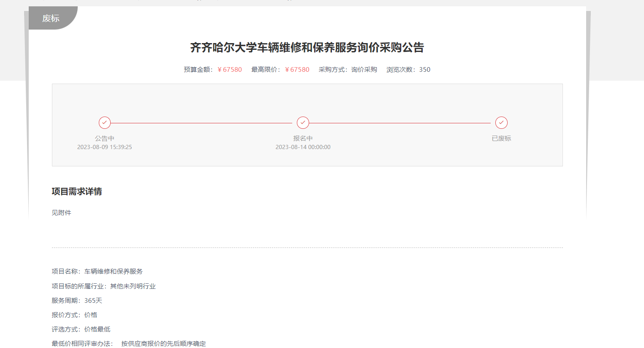
Task: Click the 评选方式 价格最低 line
Action: tap(81, 329)
